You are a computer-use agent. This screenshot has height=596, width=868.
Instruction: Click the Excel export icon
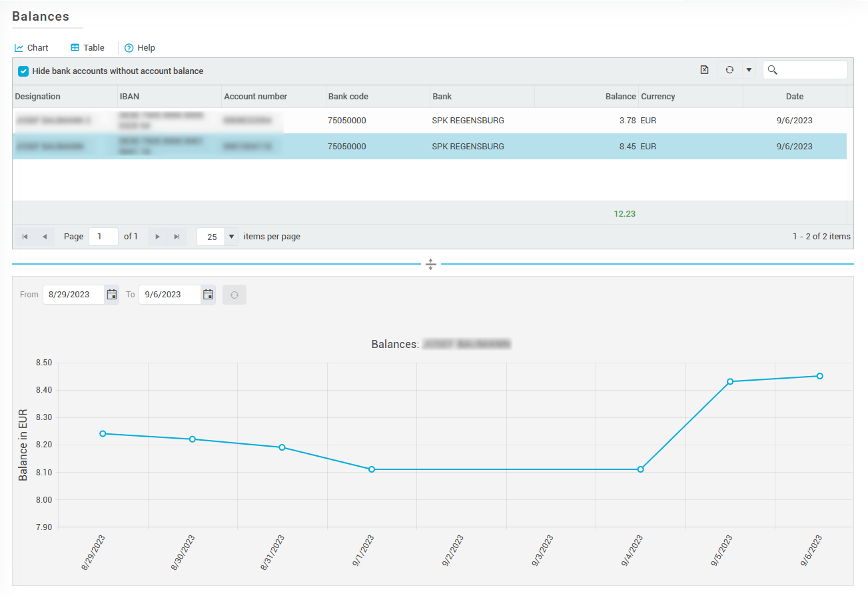pyautogui.click(x=704, y=70)
